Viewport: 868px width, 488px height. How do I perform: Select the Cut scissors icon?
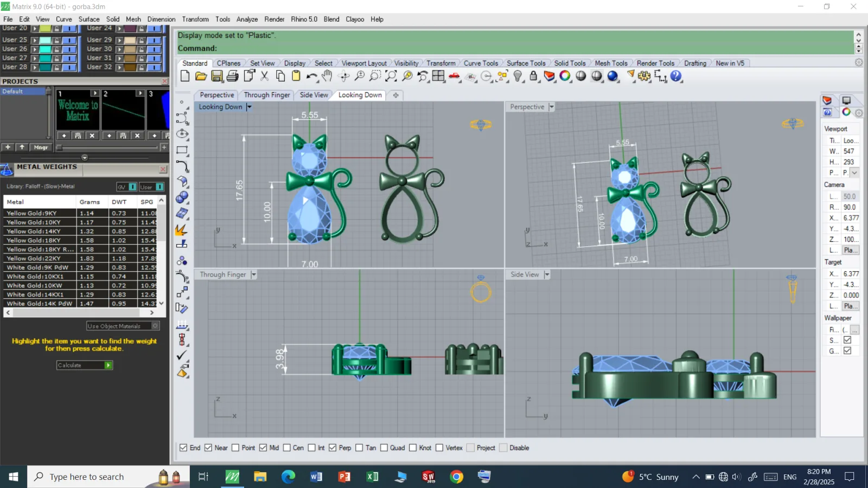click(x=265, y=76)
